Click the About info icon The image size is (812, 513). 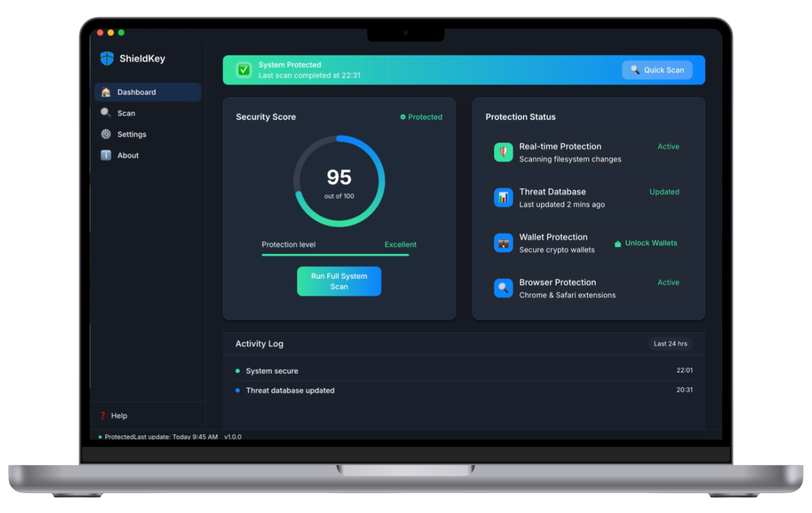pyautogui.click(x=106, y=155)
